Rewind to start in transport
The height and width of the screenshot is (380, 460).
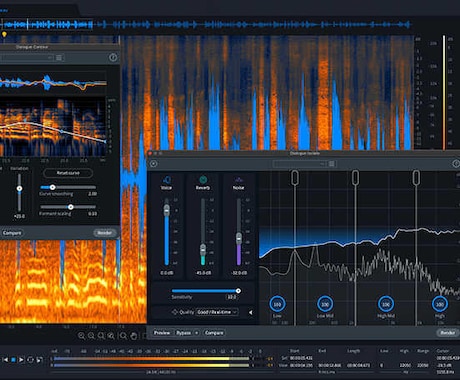tap(5, 360)
